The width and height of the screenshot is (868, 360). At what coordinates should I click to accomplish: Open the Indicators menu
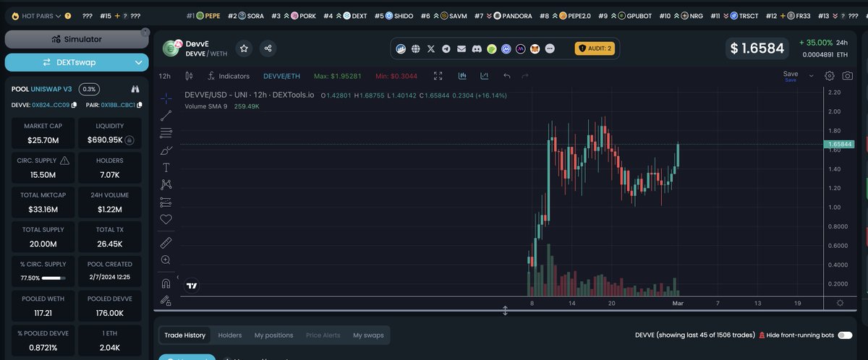coord(228,76)
